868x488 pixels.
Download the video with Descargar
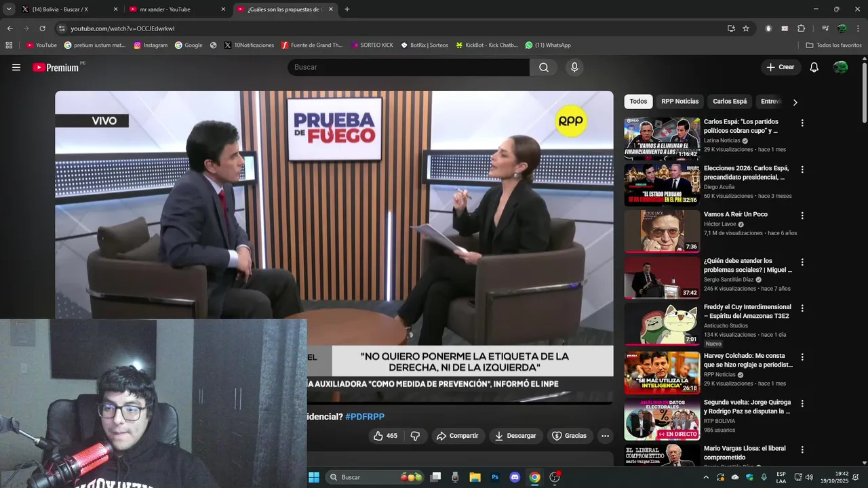click(x=515, y=436)
